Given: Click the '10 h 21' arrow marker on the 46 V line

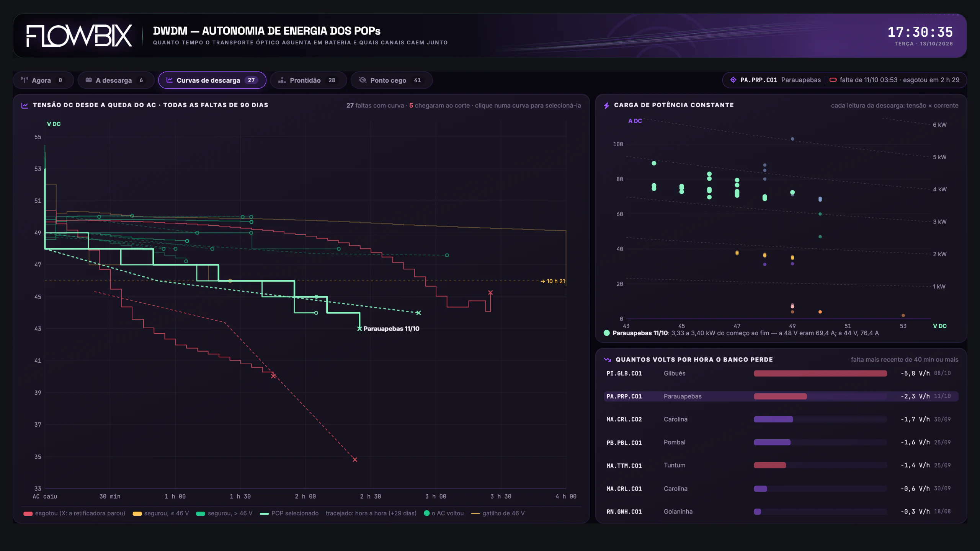Looking at the screenshot, I should click(x=553, y=281).
